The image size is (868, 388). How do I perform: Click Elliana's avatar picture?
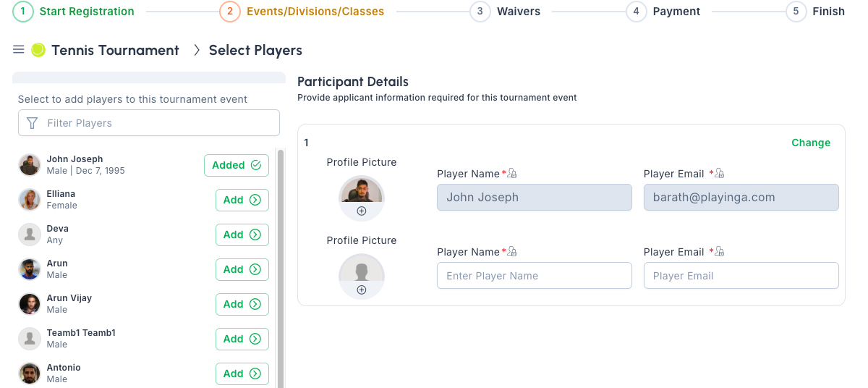[x=30, y=200]
